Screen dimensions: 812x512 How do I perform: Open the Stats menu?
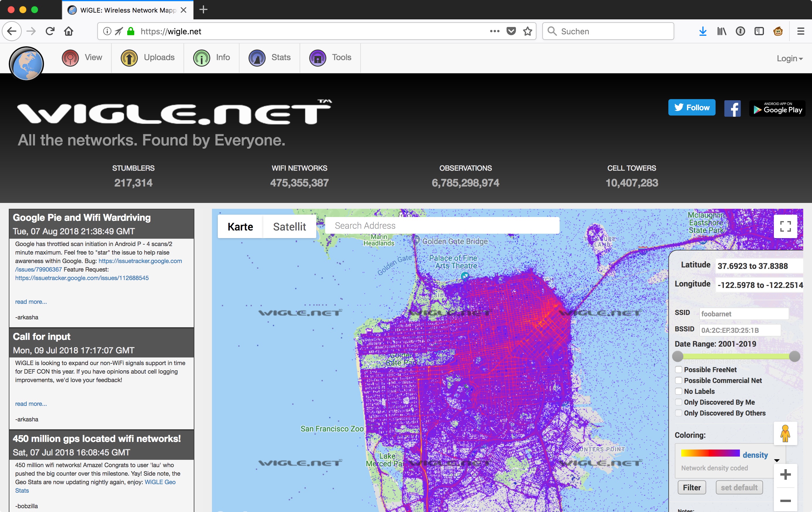270,58
